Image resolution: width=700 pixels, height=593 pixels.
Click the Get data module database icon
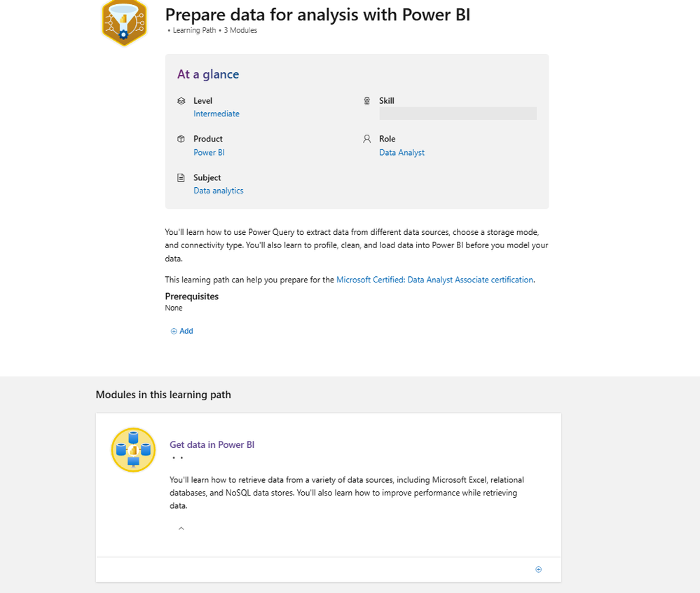pos(133,449)
